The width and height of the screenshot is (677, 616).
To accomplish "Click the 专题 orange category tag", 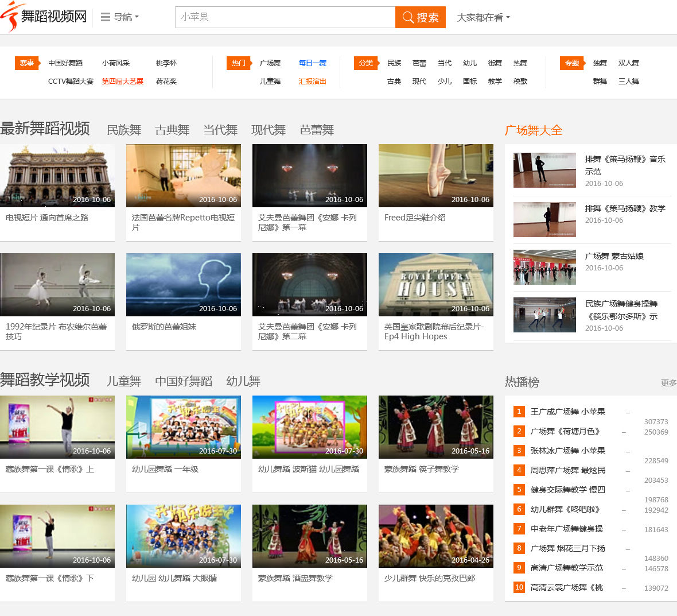I will 571,63.
